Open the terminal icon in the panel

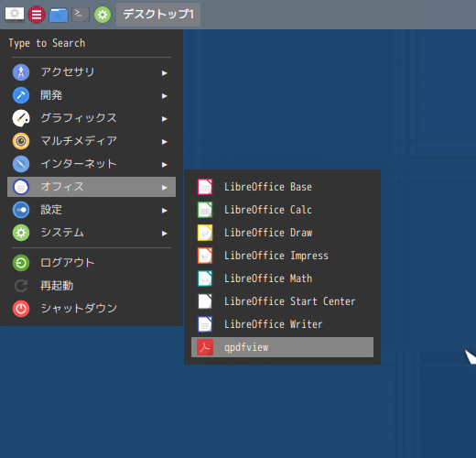[81, 15]
